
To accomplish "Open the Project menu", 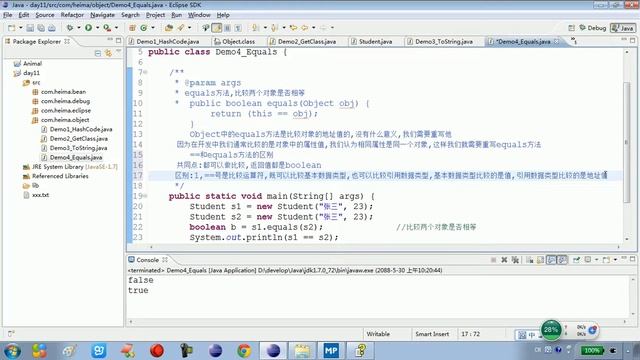I will tap(156, 15).
